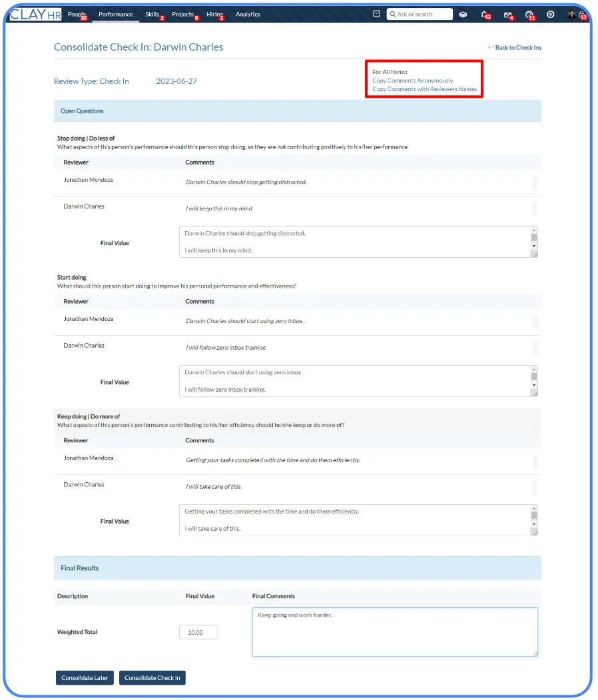Click scroll-down arrow in Start doing textarea
Viewport: 598px width, 700px height.
533,385
